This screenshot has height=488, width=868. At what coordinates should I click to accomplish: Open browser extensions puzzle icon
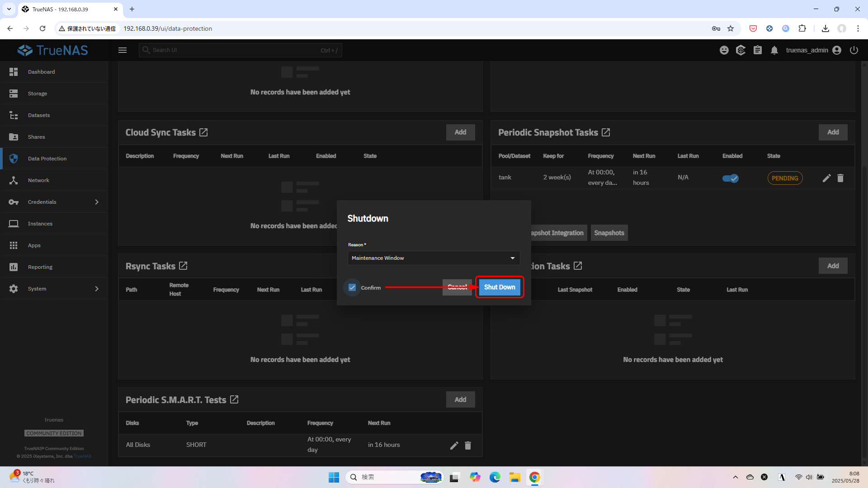pos(802,28)
